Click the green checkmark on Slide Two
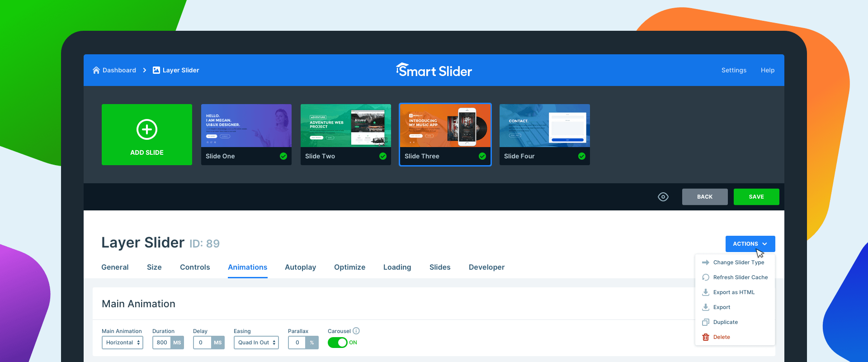 click(x=383, y=156)
